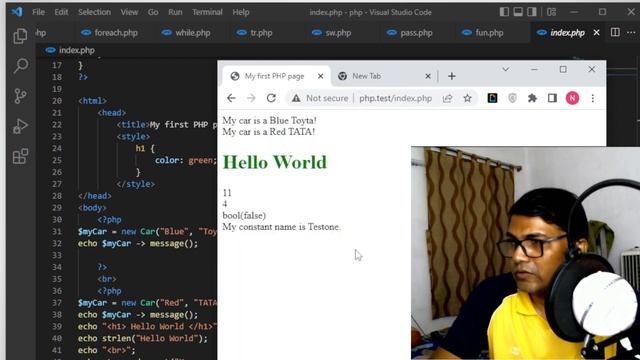Split the editor to the right
The height and width of the screenshot is (360, 640).
615,32
